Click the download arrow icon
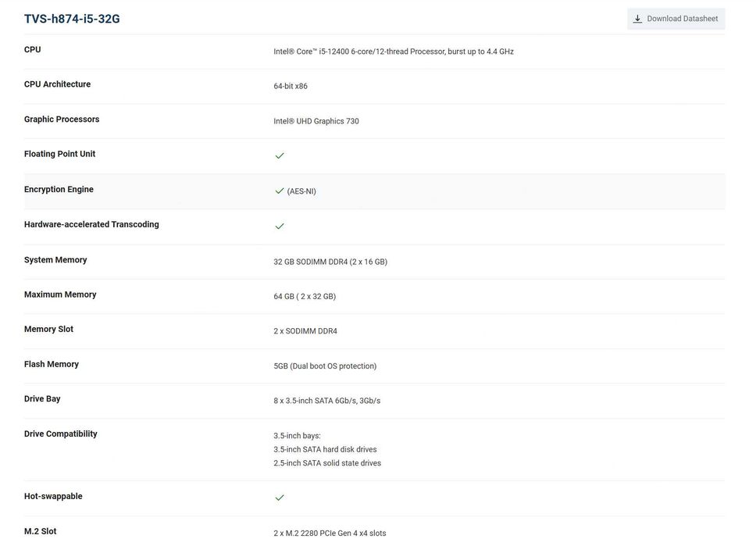Viewport: 756px width, 546px height. tap(637, 19)
